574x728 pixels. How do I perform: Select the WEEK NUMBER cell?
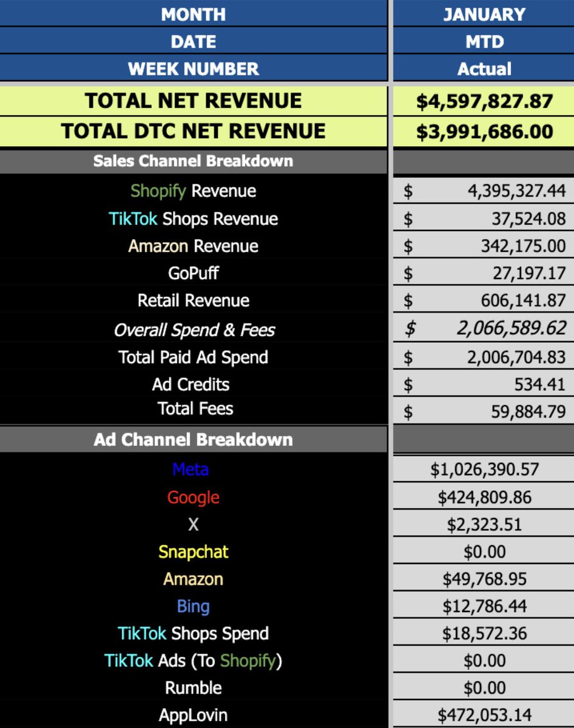tap(194, 68)
